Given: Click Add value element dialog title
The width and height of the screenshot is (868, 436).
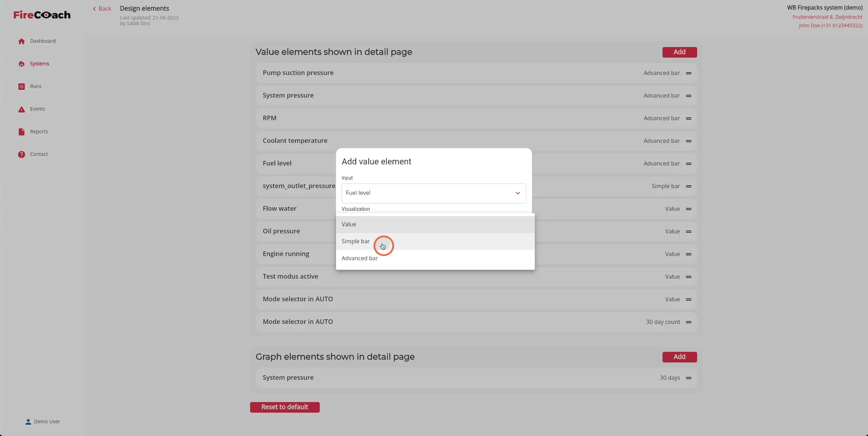Looking at the screenshot, I should [x=376, y=162].
